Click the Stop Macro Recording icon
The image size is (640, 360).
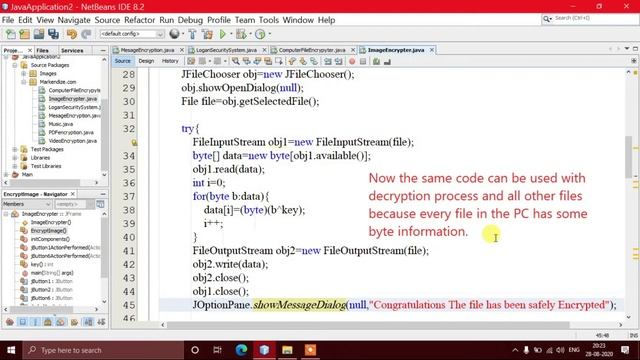(363, 61)
